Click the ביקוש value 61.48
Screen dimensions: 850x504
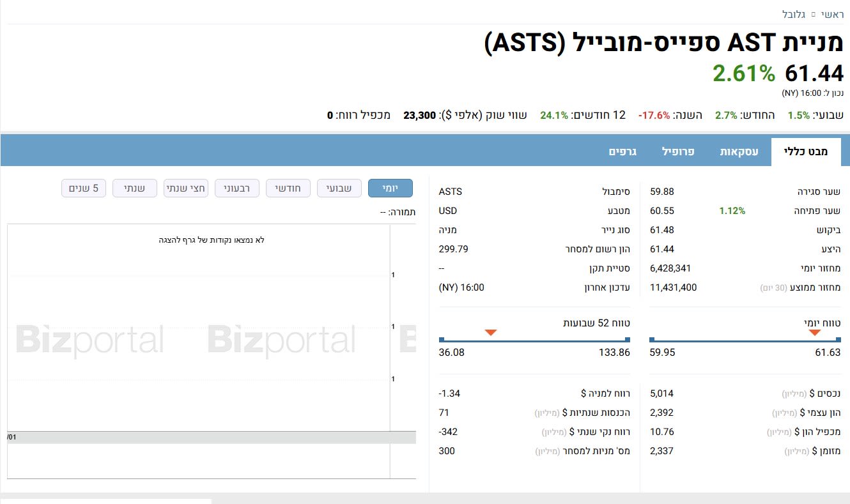[662, 230]
